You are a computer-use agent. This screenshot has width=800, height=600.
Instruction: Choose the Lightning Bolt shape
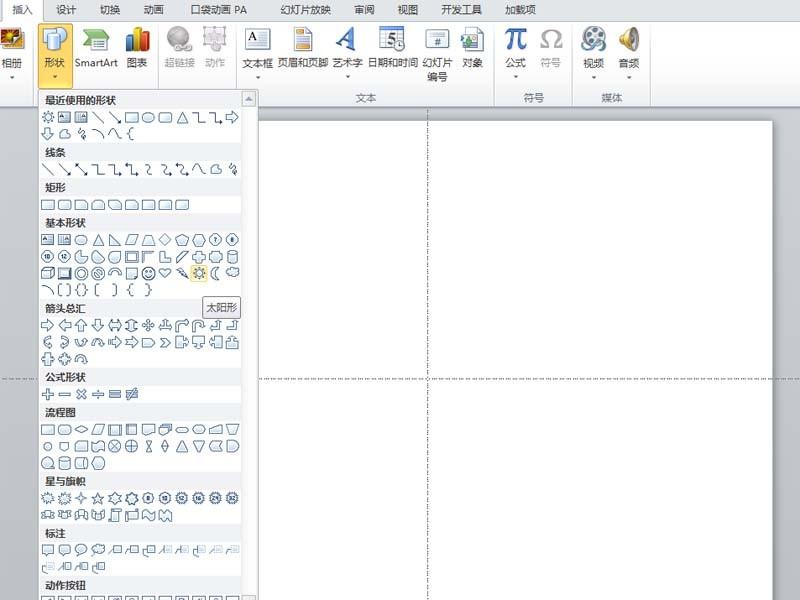pyautogui.click(x=182, y=273)
